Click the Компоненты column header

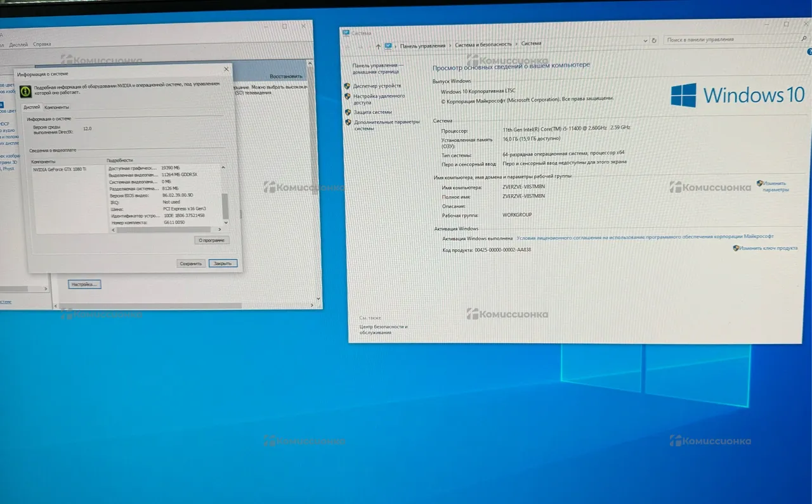(44, 161)
